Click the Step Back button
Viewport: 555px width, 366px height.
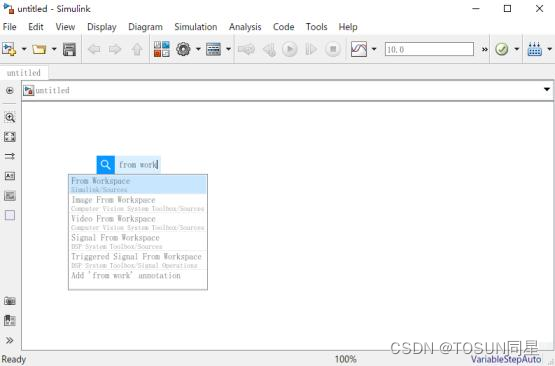tap(269, 49)
